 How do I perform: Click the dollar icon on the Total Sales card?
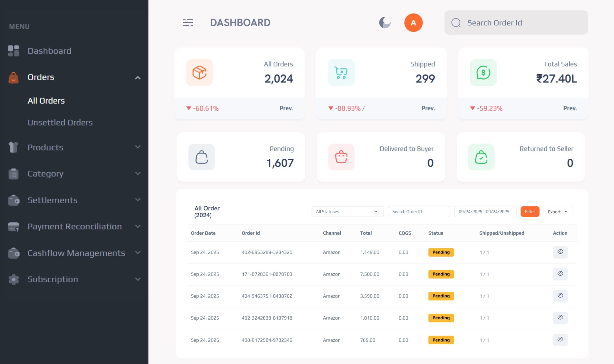[483, 73]
